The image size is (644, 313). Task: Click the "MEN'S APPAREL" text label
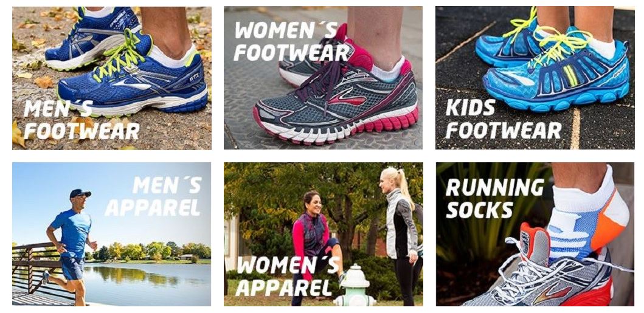(x=153, y=196)
